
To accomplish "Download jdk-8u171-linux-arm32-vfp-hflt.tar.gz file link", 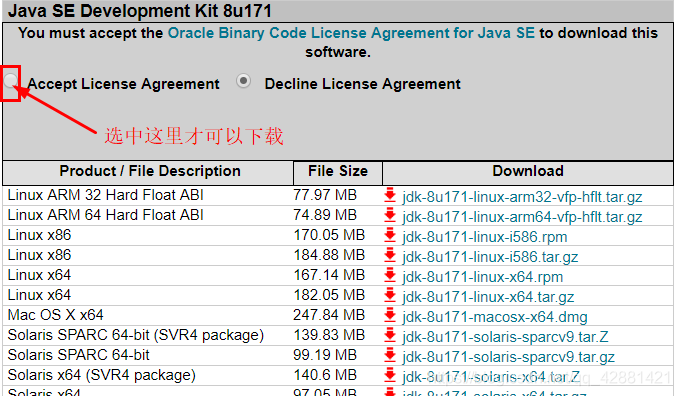I will [522, 197].
